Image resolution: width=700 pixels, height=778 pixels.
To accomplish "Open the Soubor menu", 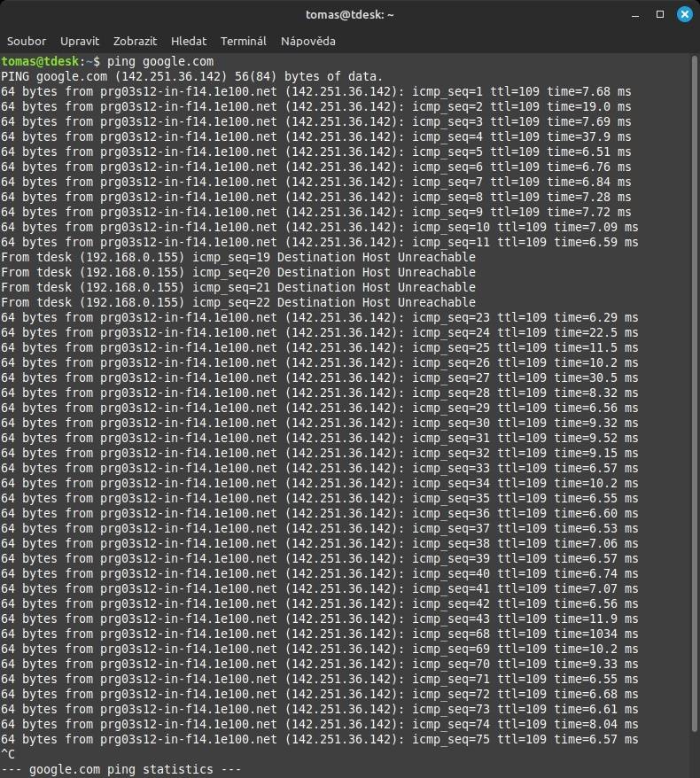I will point(27,41).
